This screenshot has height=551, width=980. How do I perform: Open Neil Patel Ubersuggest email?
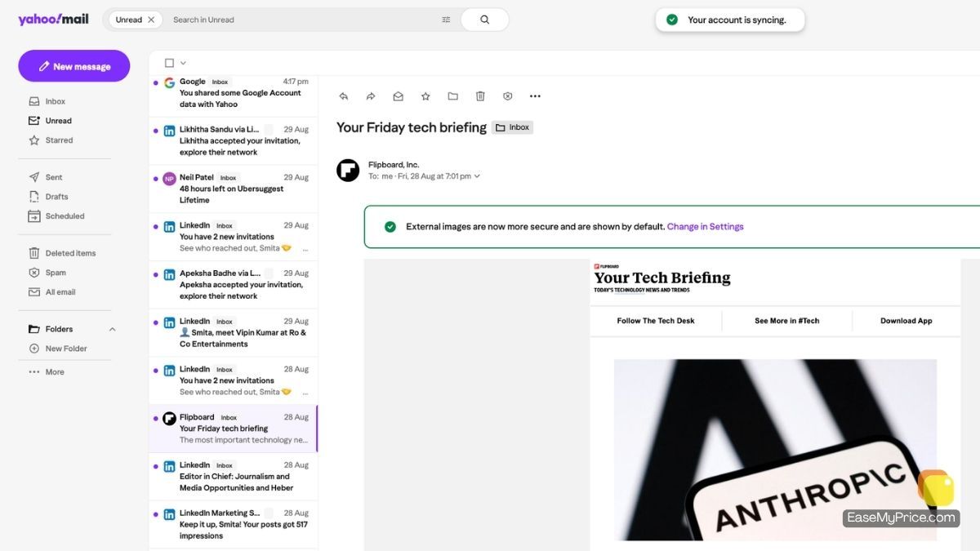coord(234,189)
